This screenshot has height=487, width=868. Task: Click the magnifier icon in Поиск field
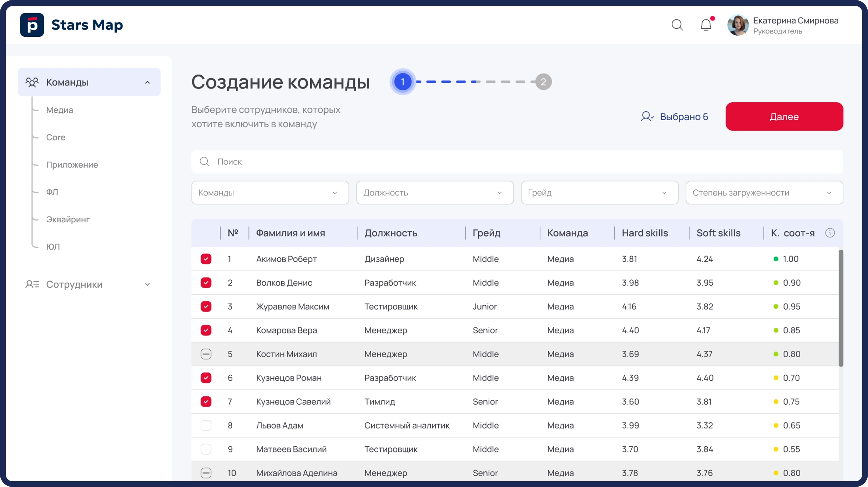pos(205,162)
